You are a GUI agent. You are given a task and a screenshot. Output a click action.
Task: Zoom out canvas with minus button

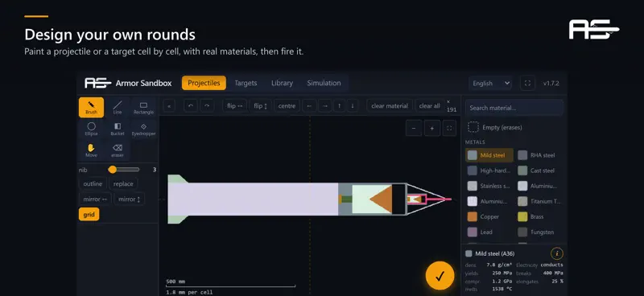click(x=414, y=128)
